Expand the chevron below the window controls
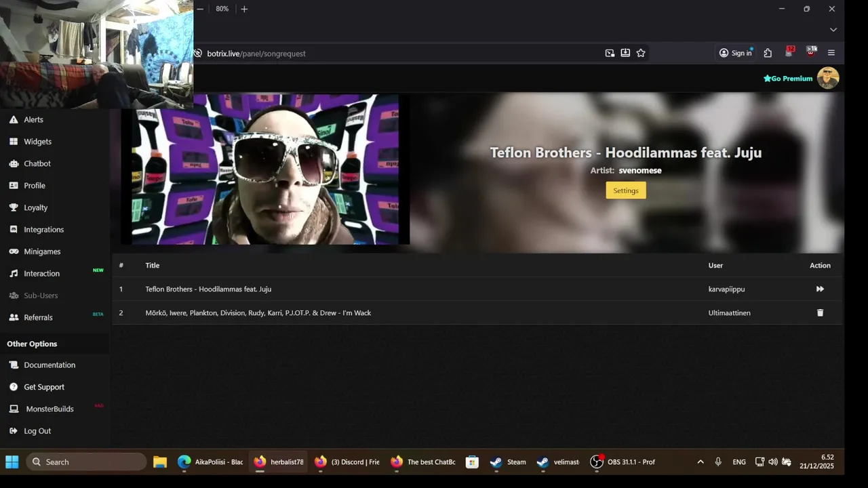This screenshot has width=868, height=488. tap(833, 30)
